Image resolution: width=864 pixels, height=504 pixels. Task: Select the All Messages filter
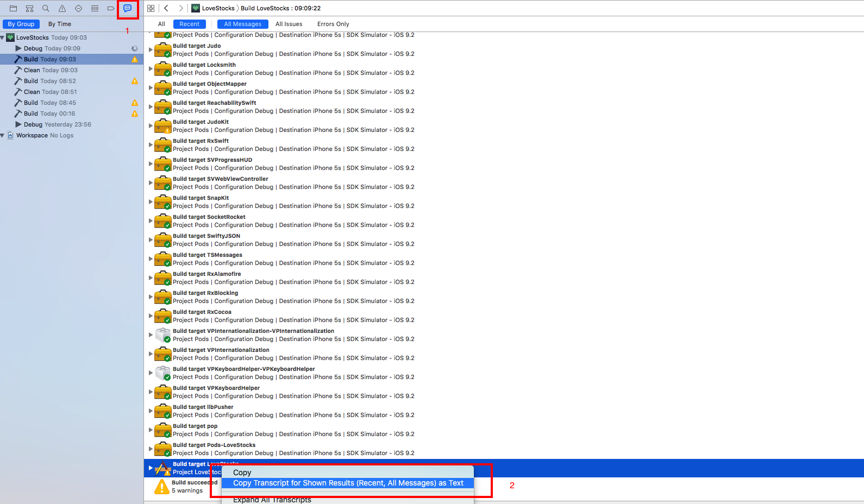click(x=243, y=24)
